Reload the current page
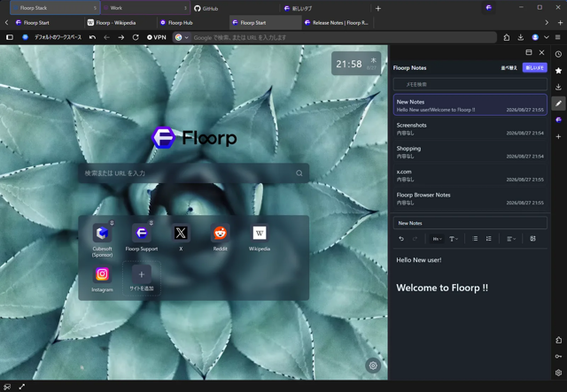 (x=136, y=37)
